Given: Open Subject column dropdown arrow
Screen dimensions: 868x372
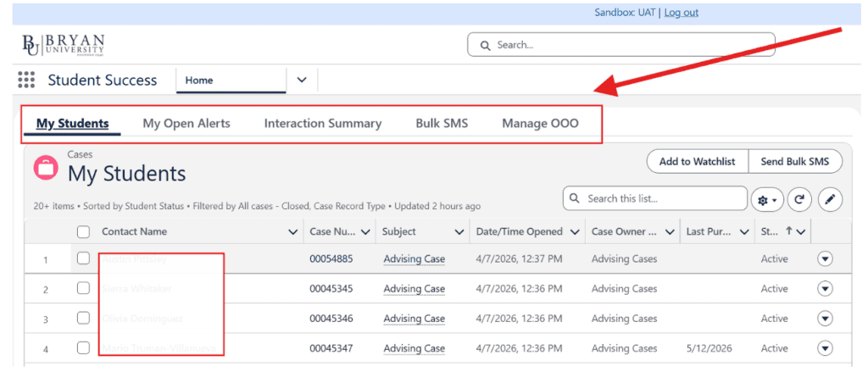Looking at the screenshot, I should click(459, 232).
